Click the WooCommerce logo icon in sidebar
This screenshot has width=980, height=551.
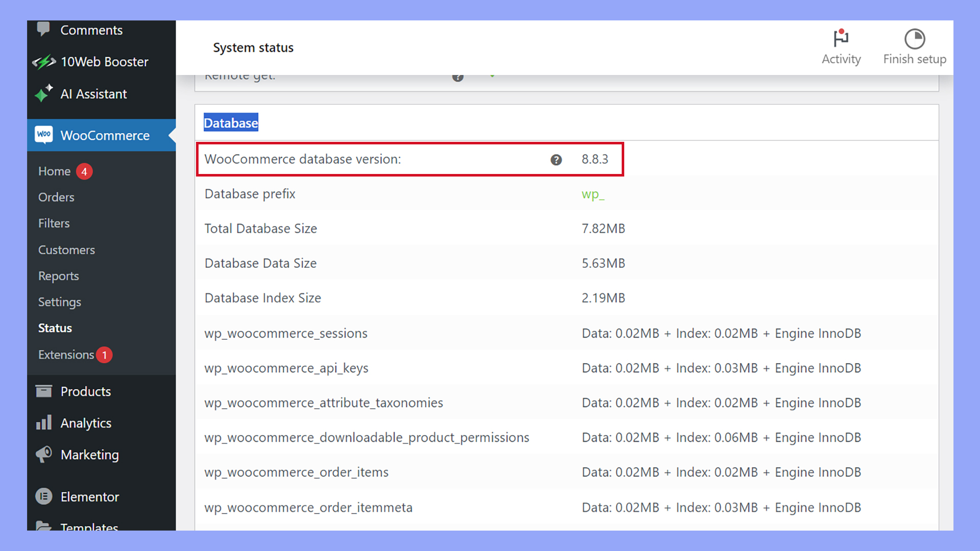pos(44,135)
